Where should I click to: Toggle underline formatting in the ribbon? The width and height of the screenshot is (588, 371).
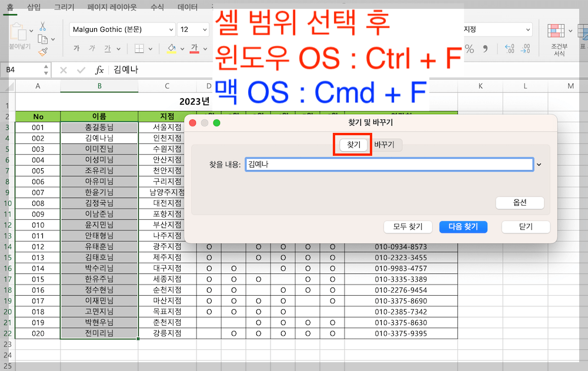tap(108, 48)
